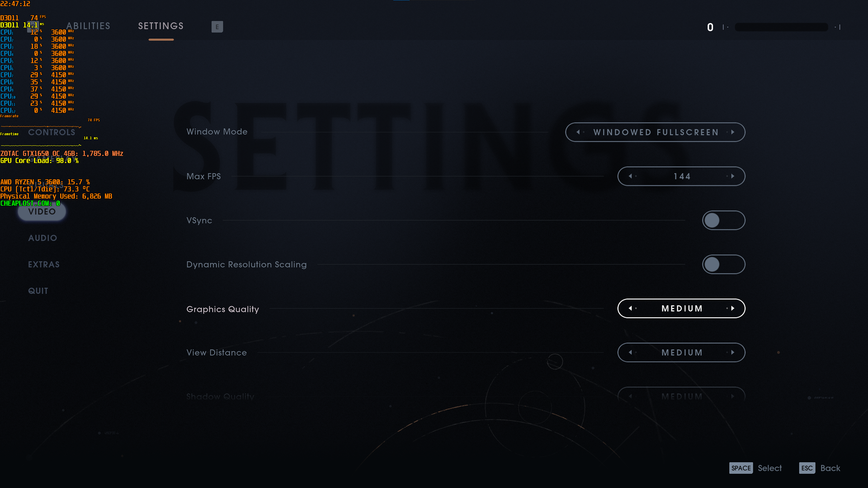Select the Graphics Quality Medium selector

tap(682, 308)
